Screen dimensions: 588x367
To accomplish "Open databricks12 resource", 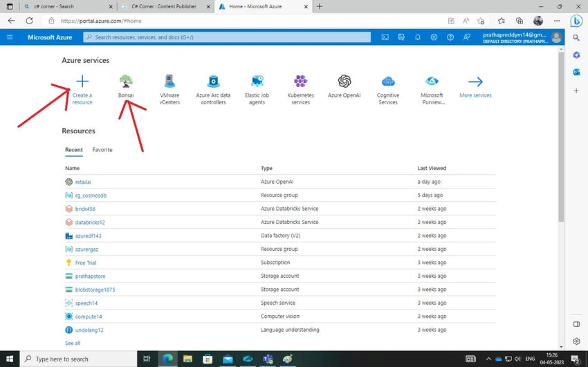I will (x=90, y=223).
